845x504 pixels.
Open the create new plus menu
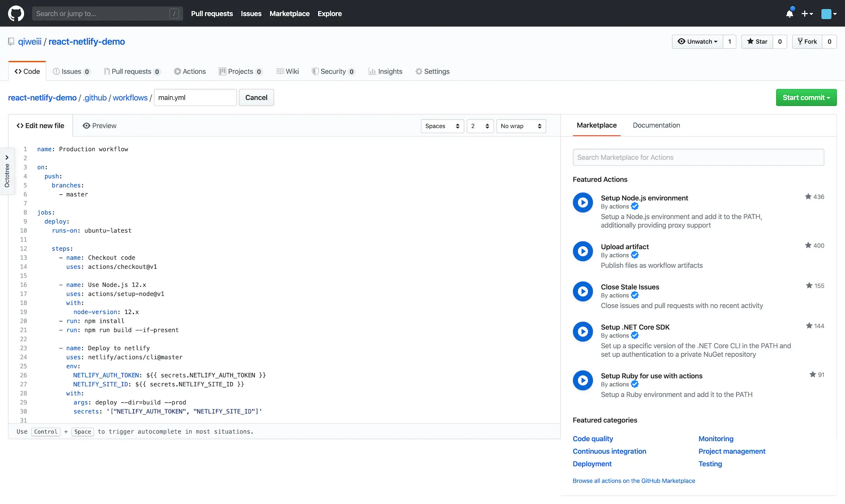click(x=807, y=14)
